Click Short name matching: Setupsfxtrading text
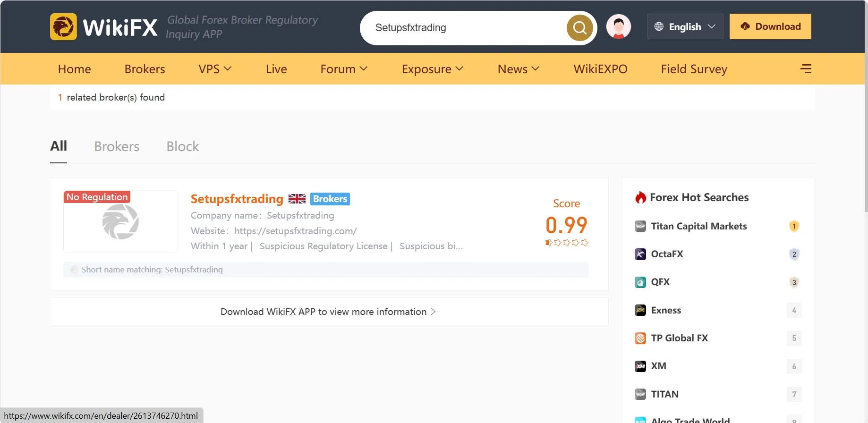Screen dimensions: 868x423 [152, 270]
